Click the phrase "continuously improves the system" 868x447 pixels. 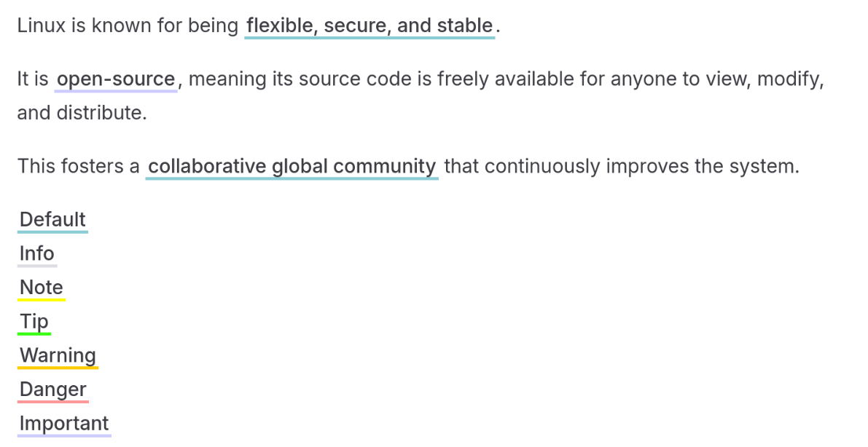click(x=641, y=167)
